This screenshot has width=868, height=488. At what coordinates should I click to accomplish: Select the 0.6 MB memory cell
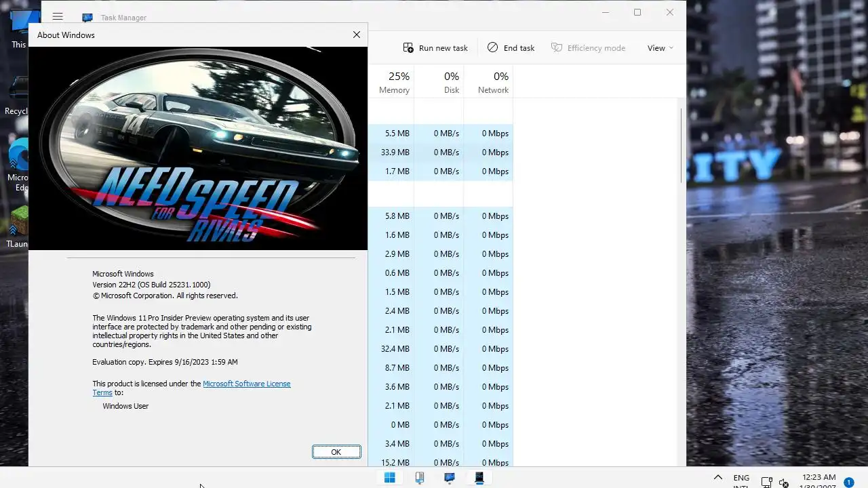point(391,273)
